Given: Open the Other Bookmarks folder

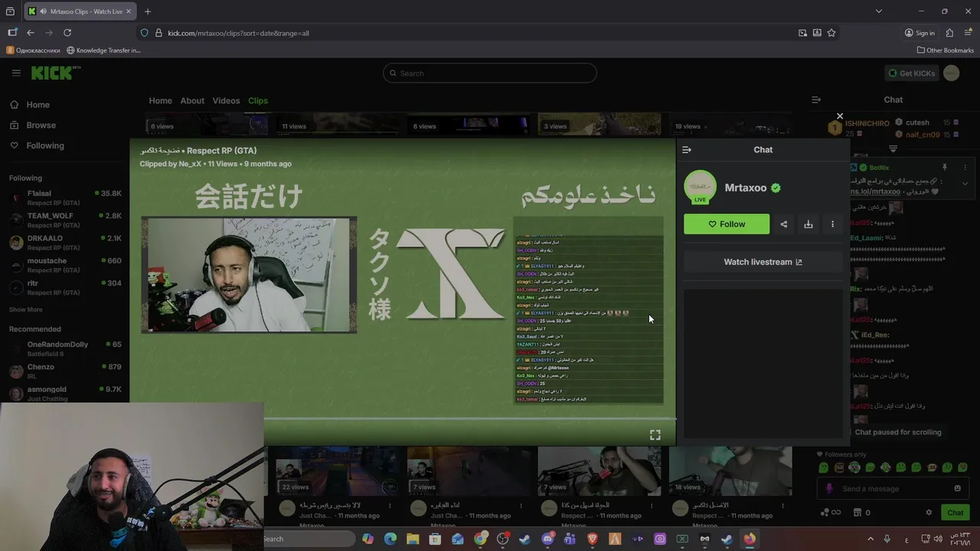Looking at the screenshot, I should pyautogui.click(x=946, y=51).
